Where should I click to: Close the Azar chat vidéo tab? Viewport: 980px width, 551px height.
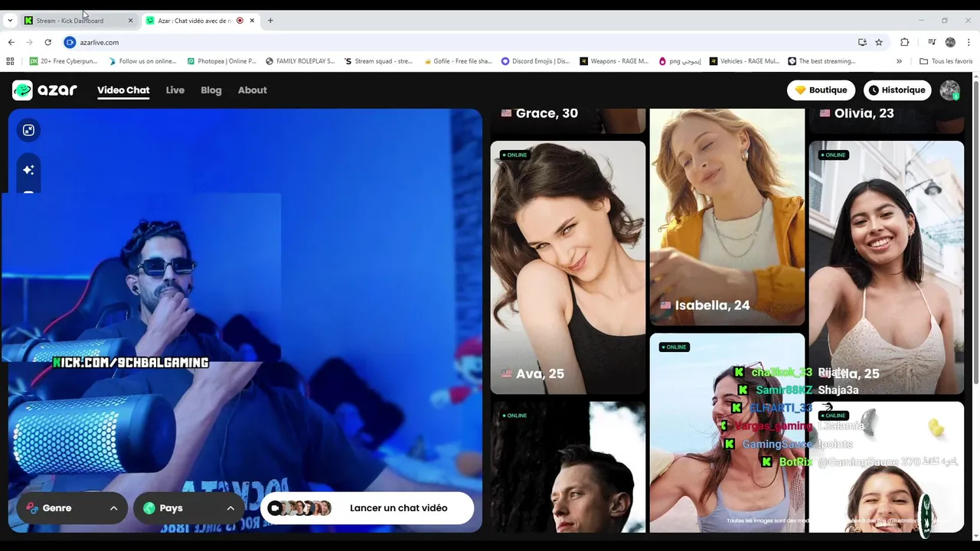click(252, 21)
